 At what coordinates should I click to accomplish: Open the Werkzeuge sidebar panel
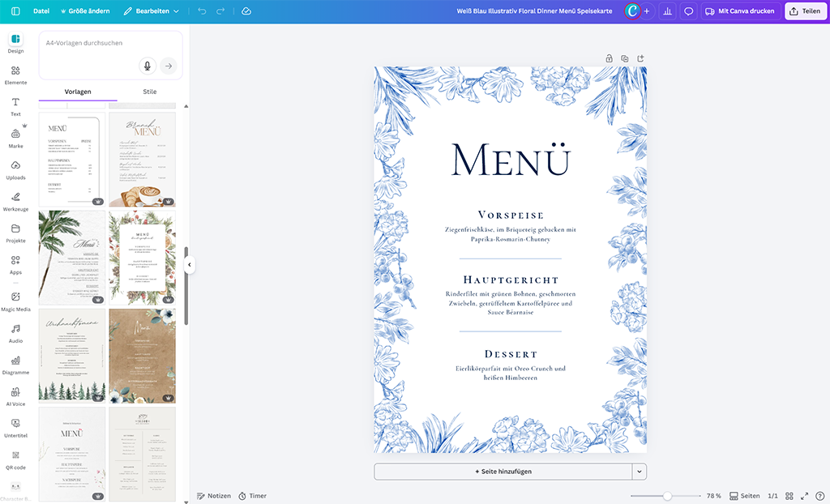(x=15, y=202)
